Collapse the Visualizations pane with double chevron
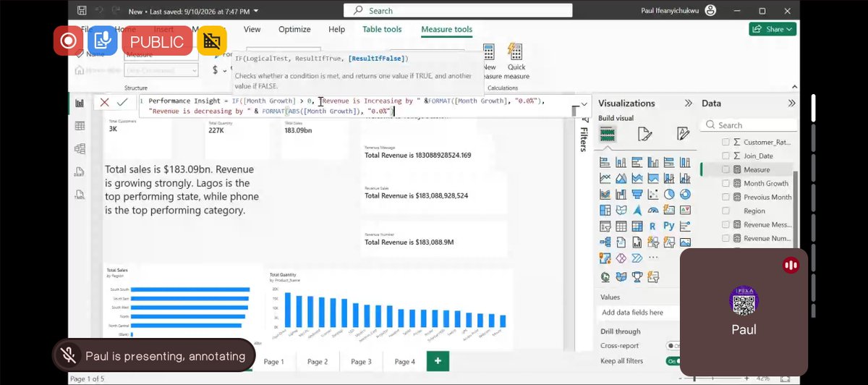Image resolution: width=868 pixels, height=385 pixels. point(688,103)
